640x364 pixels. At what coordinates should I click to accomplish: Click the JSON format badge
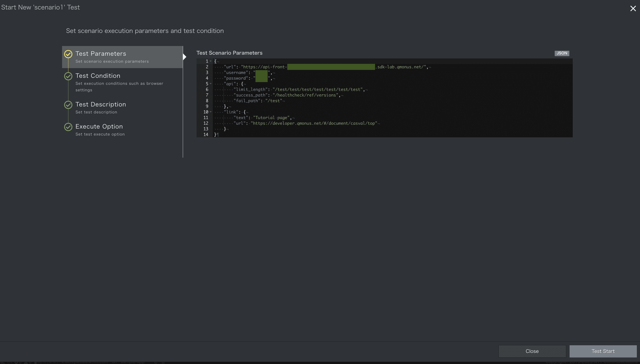coord(561,53)
